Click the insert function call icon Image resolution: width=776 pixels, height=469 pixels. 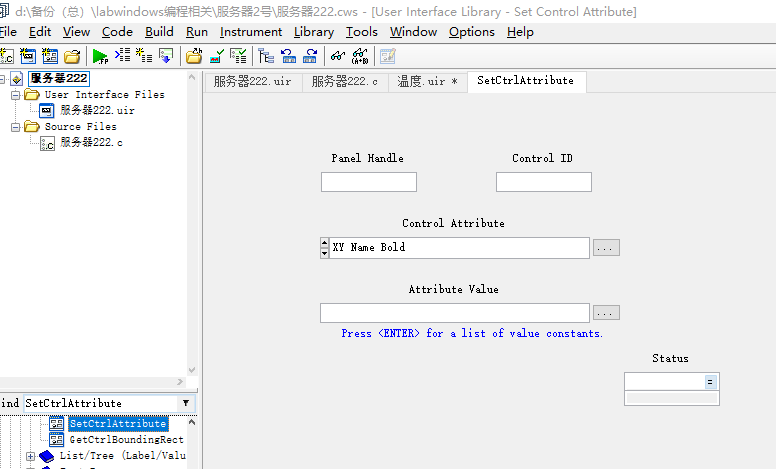coord(122,55)
